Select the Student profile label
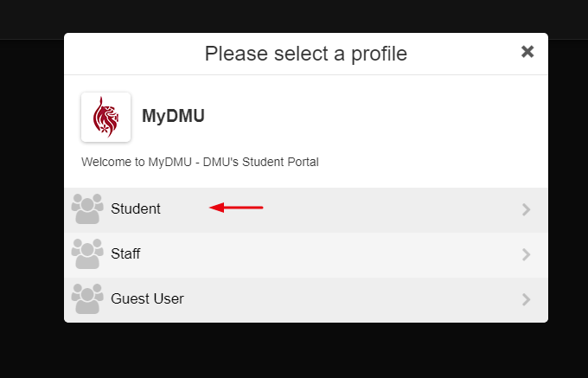 pos(136,208)
